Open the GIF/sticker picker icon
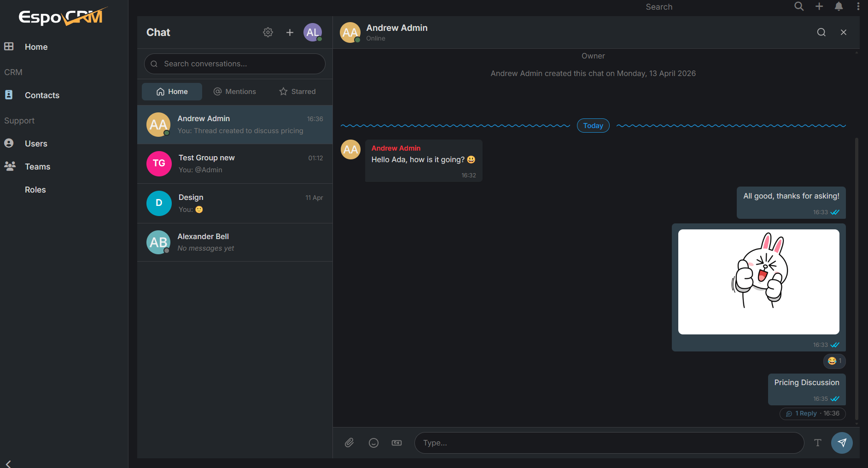Viewport: 868px width, 468px height. coord(396,443)
